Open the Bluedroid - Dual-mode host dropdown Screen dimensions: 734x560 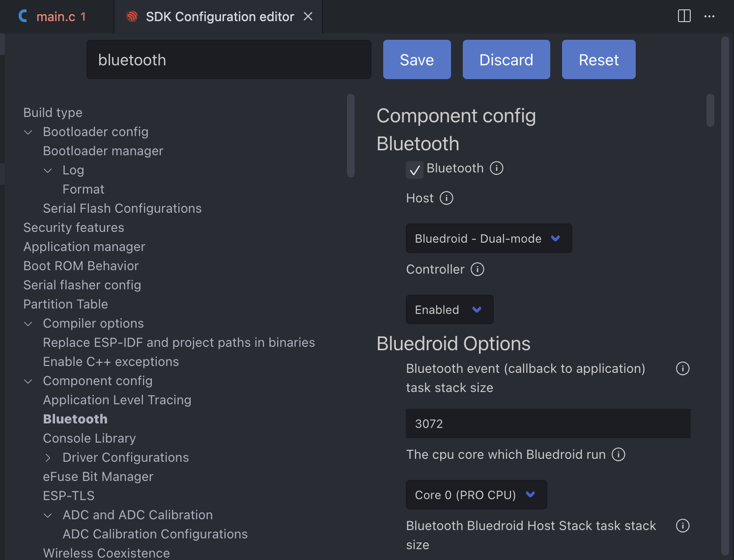coord(488,239)
